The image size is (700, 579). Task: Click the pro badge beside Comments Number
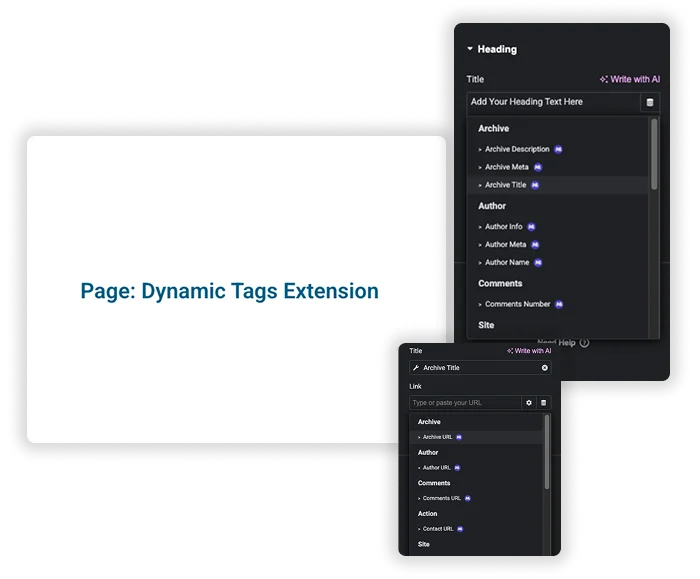[x=559, y=304]
